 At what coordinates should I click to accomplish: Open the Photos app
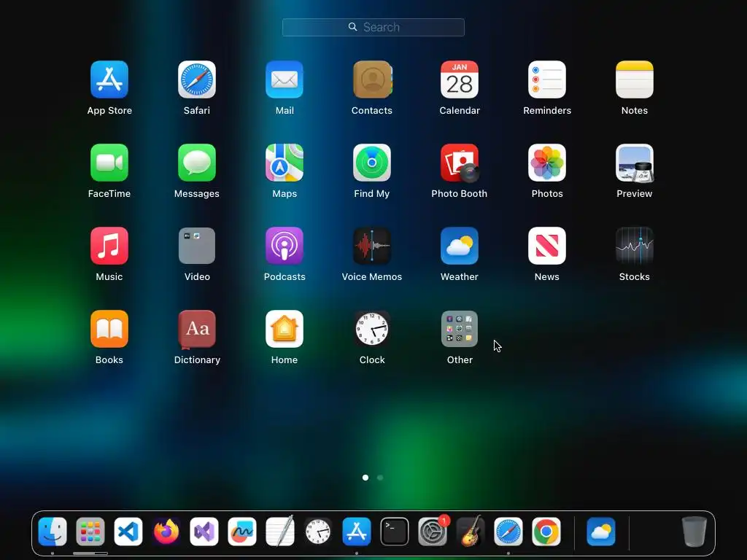click(x=547, y=163)
